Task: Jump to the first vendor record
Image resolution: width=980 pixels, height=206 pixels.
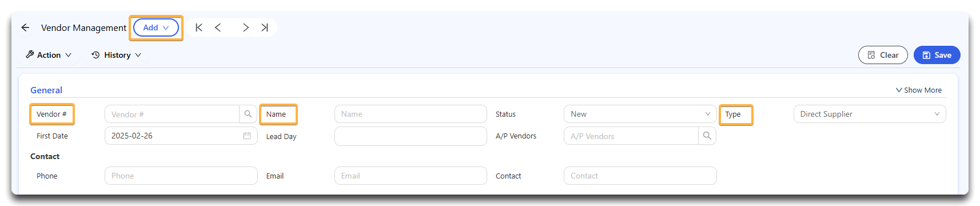Action: [x=199, y=27]
